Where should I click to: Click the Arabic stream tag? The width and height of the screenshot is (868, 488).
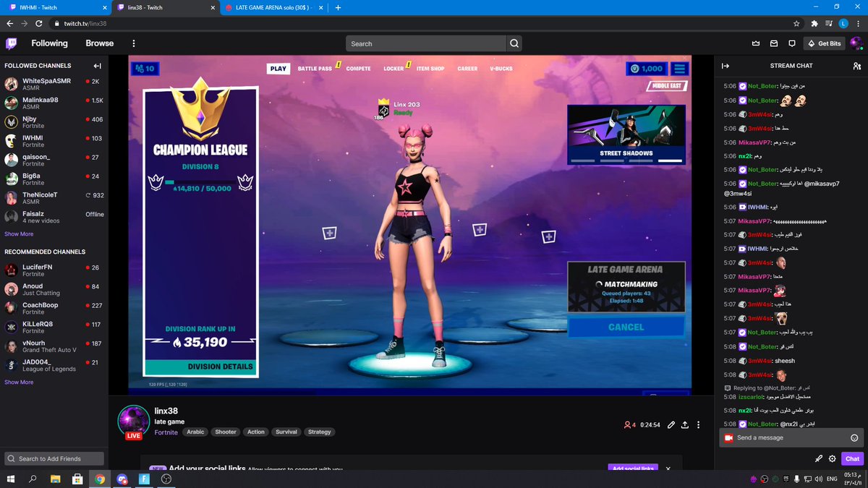pos(195,432)
